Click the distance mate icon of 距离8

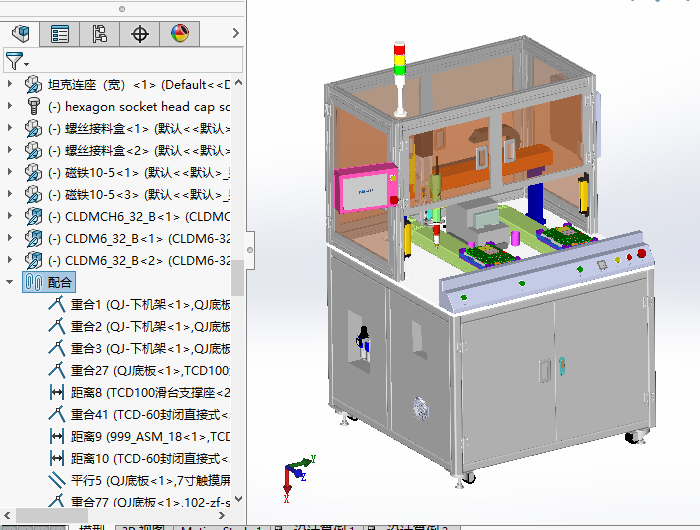[x=57, y=392]
